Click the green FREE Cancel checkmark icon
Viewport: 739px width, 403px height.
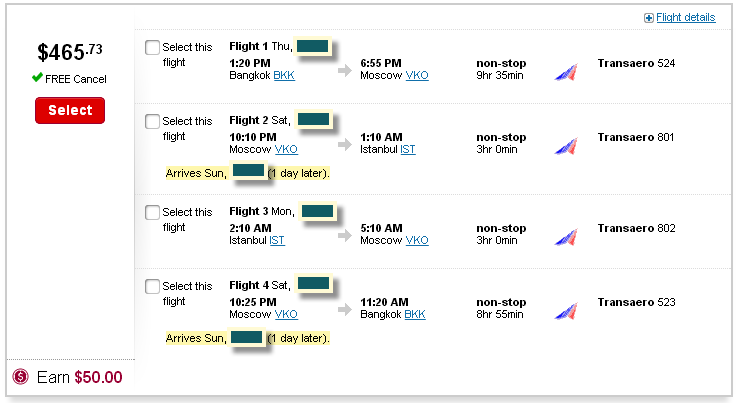click(x=37, y=78)
